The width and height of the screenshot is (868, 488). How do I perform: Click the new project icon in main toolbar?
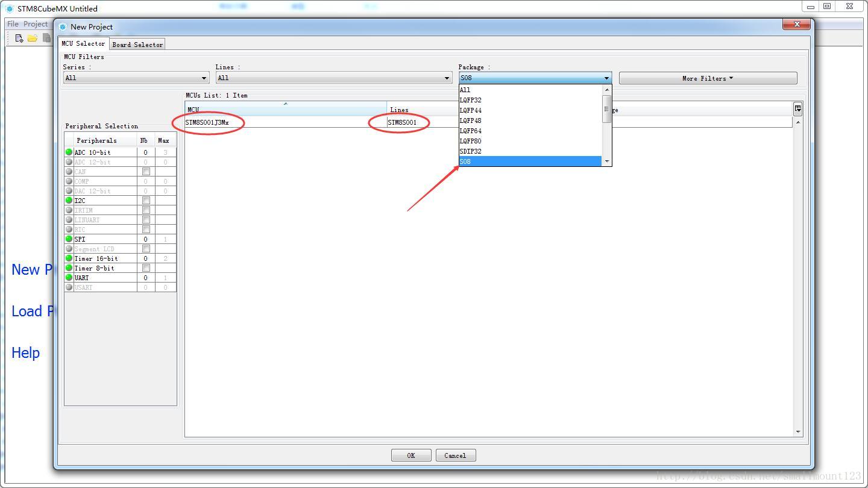pyautogui.click(x=19, y=38)
